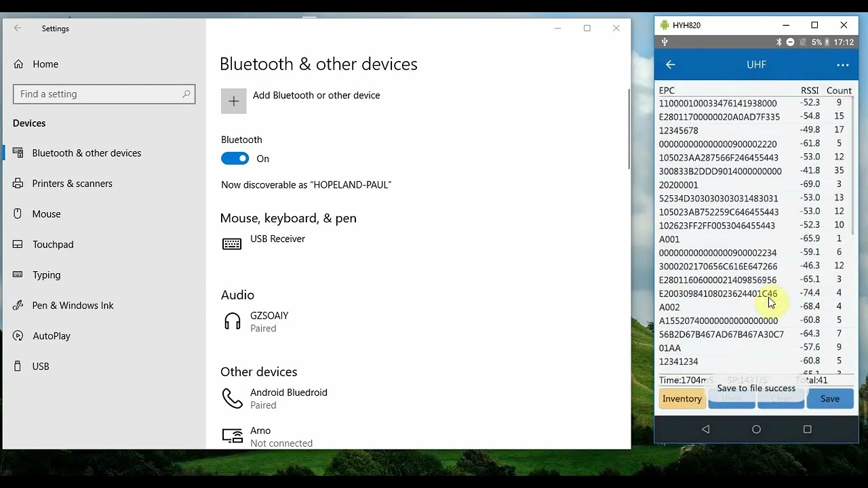Select EPC row 12341234
This screenshot has height=488, width=868.
[x=753, y=361]
